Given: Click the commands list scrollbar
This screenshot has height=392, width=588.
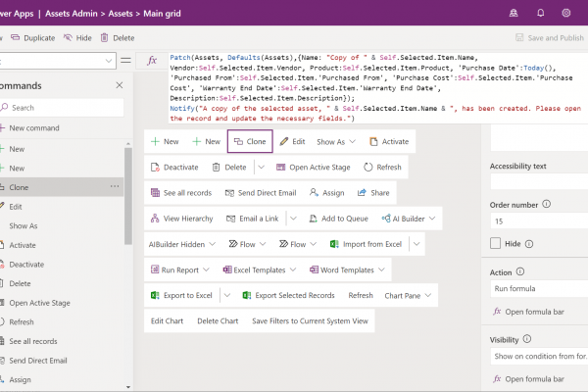Looking at the screenshot, I should [x=128, y=196].
